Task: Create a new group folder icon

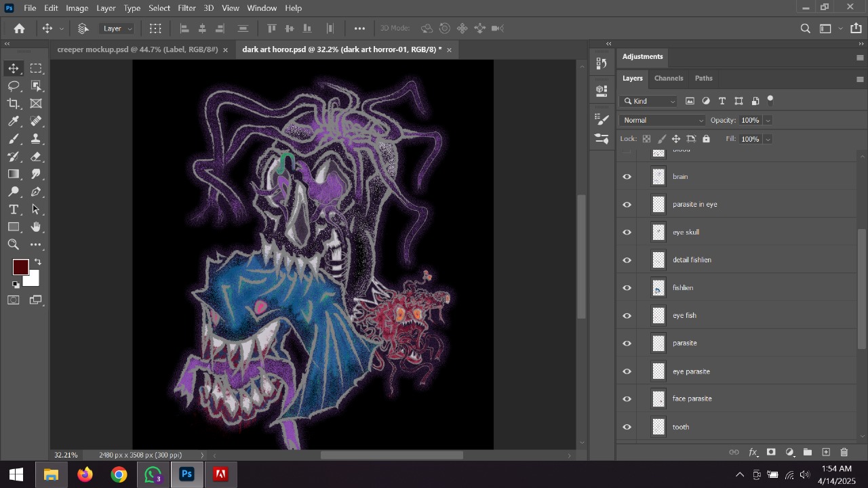Action: [808, 452]
